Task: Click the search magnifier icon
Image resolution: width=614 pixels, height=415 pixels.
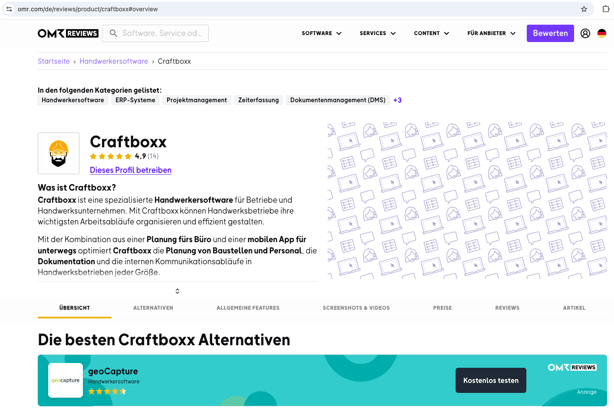Action: coord(113,33)
